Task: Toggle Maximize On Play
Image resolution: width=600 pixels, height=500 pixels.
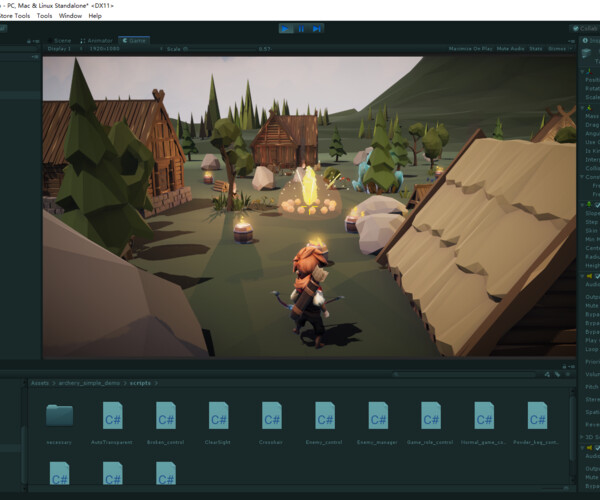Action: click(x=470, y=49)
